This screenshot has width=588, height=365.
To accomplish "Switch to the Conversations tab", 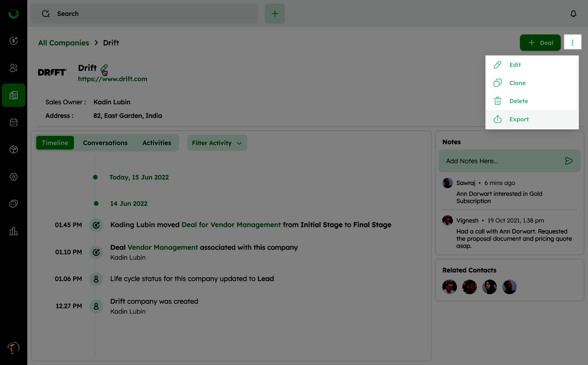I will pyautogui.click(x=105, y=143).
